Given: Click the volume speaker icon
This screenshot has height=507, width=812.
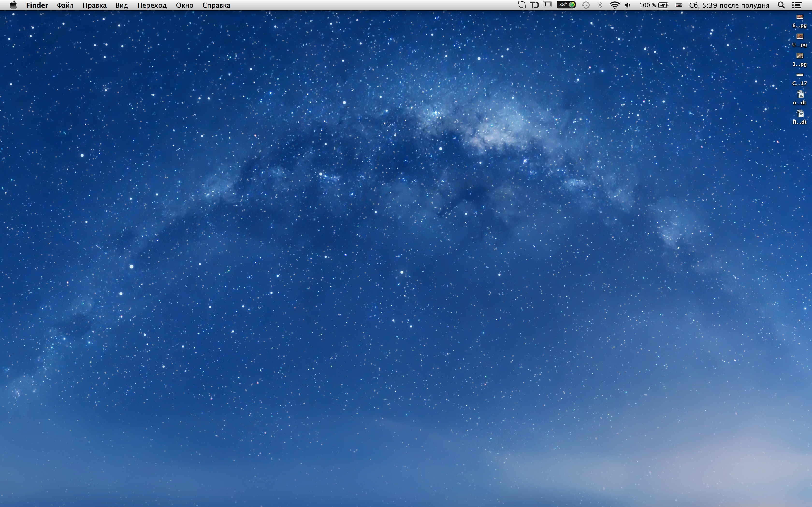Looking at the screenshot, I should (x=627, y=5).
